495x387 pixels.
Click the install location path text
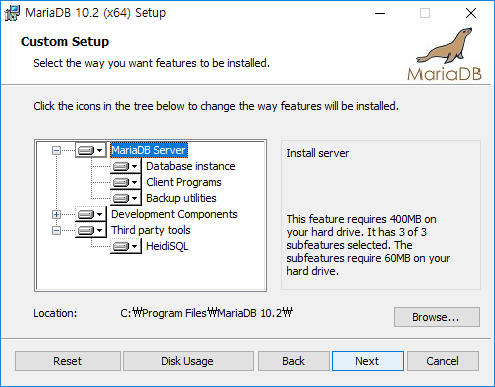pos(207,313)
